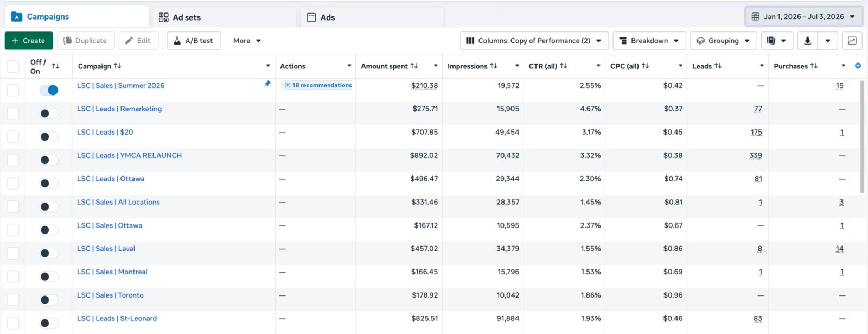Image resolution: width=868 pixels, height=334 pixels.
Task: Sort by Impressions arrows
Action: pos(493,66)
